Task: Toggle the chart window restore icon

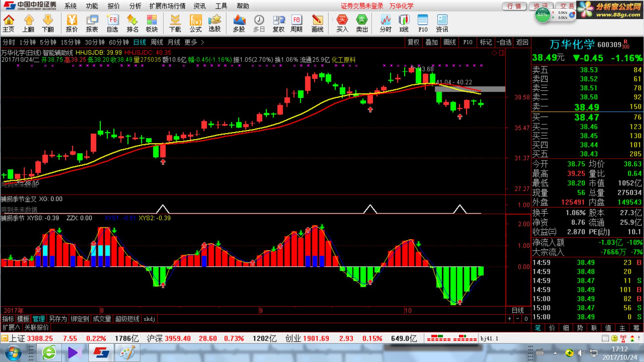Action: (x=502, y=53)
